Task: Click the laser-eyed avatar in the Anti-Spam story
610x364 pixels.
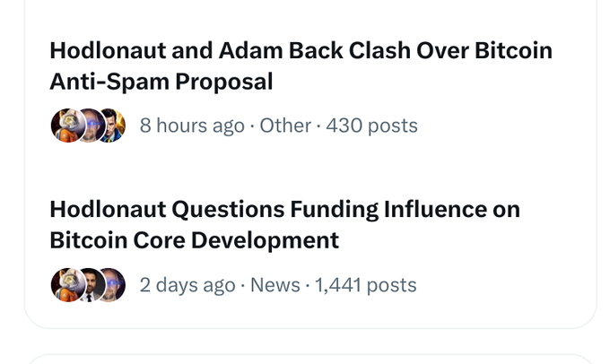Action: pyautogui.click(x=88, y=126)
